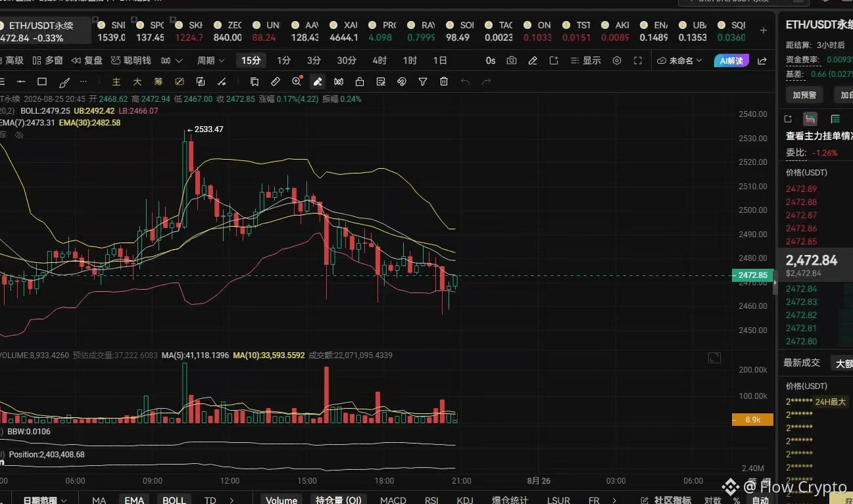Viewport: 853px width, 504px height.
Task: Click the 8.9k volume axis label
Action: click(753, 419)
